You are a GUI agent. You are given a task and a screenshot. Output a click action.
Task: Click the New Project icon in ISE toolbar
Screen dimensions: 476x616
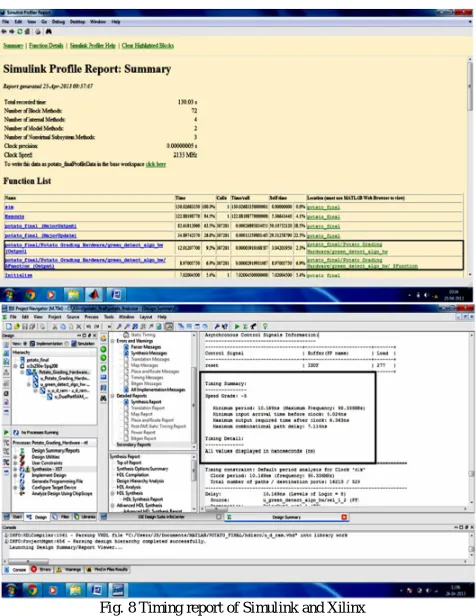pos(9,326)
